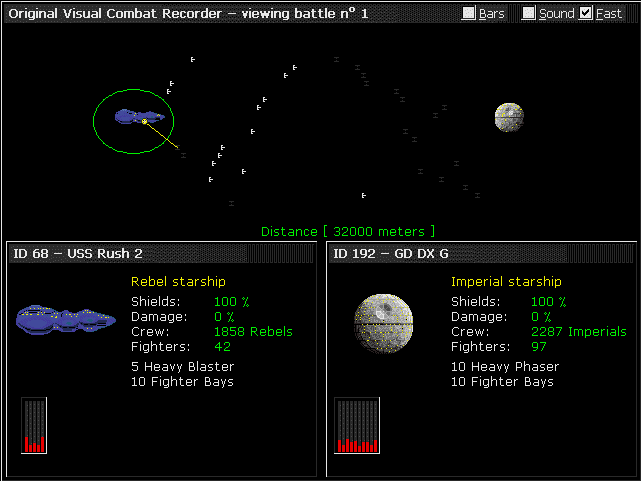
Task: Click the yellow blaster origin on rebel ship
Action: pos(144,121)
